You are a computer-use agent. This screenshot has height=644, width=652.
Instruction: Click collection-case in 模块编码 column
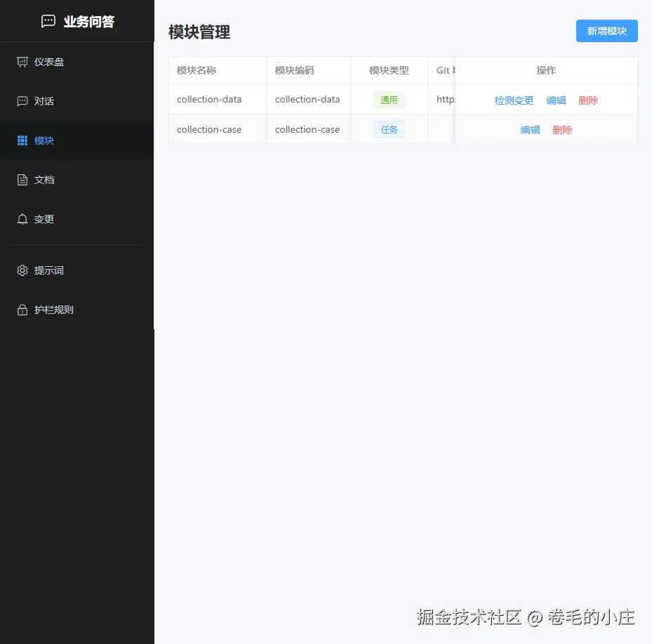[x=307, y=129]
